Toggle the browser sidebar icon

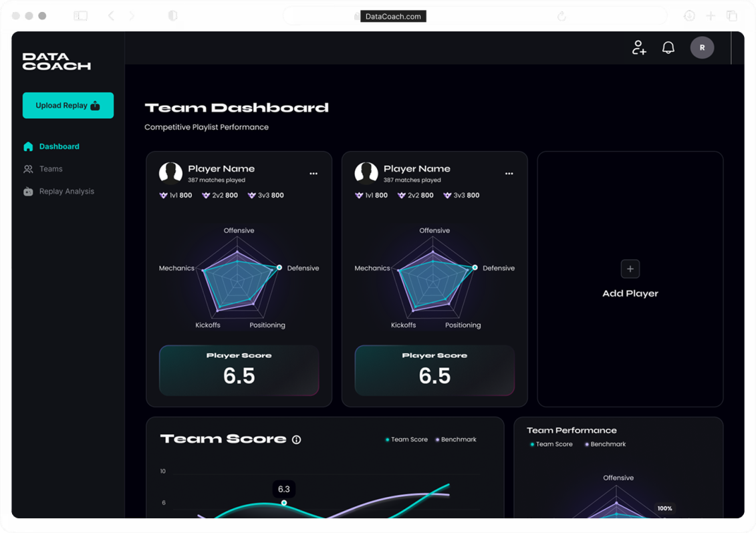tap(80, 16)
